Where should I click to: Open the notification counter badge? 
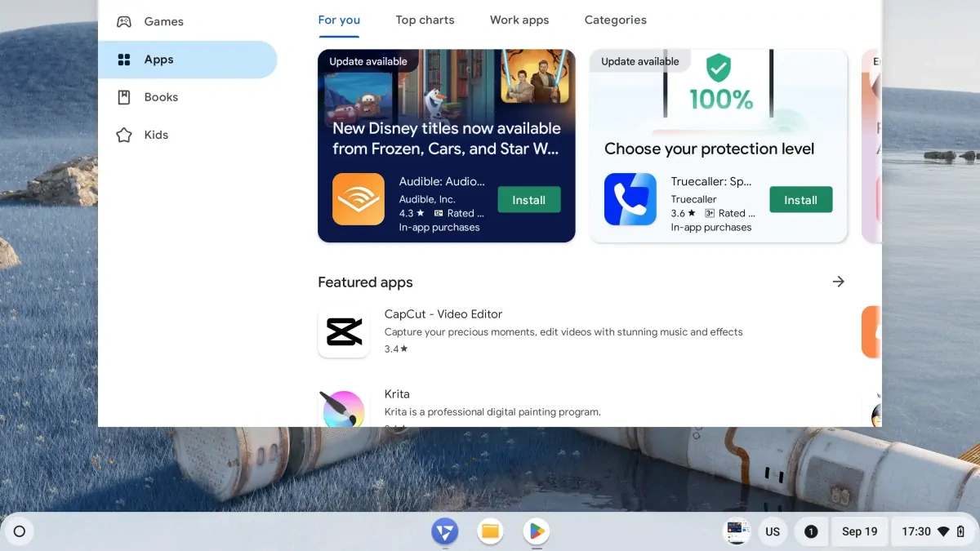coord(811,531)
